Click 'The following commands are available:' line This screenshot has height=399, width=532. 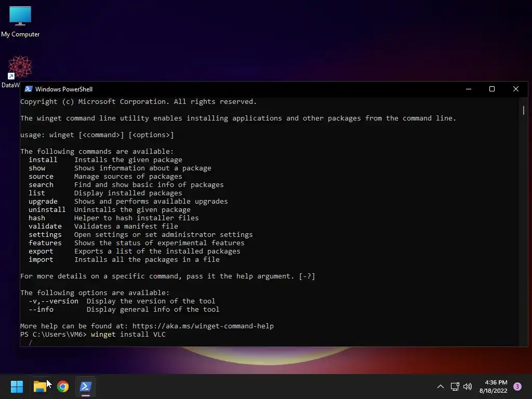(x=97, y=152)
